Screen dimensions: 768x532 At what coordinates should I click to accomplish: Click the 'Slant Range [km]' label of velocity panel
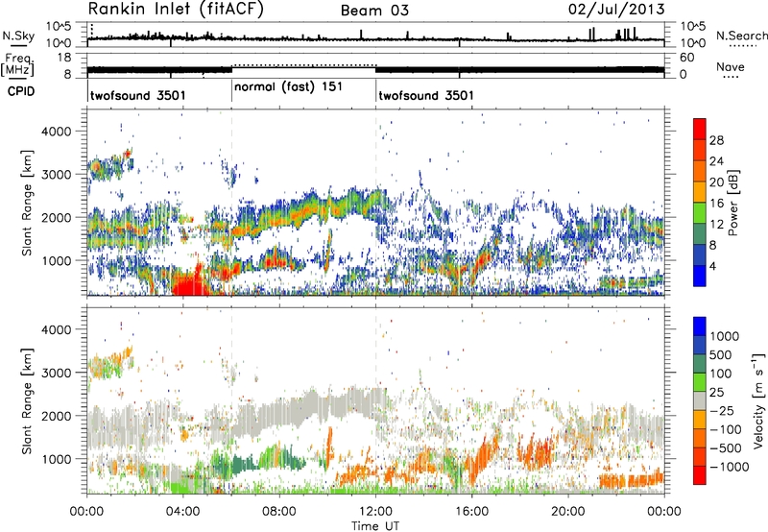coord(27,400)
